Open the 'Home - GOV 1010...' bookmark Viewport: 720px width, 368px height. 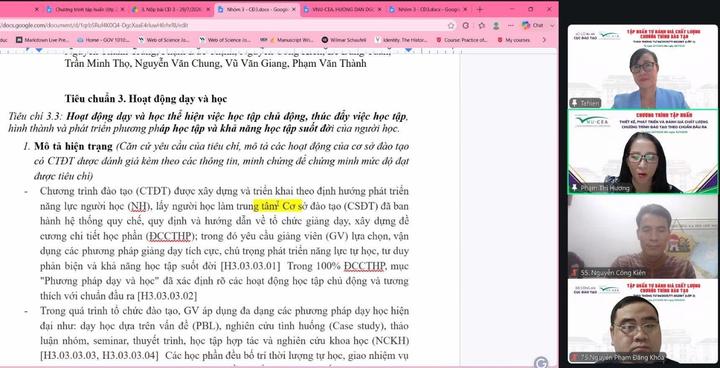tap(103, 40)
